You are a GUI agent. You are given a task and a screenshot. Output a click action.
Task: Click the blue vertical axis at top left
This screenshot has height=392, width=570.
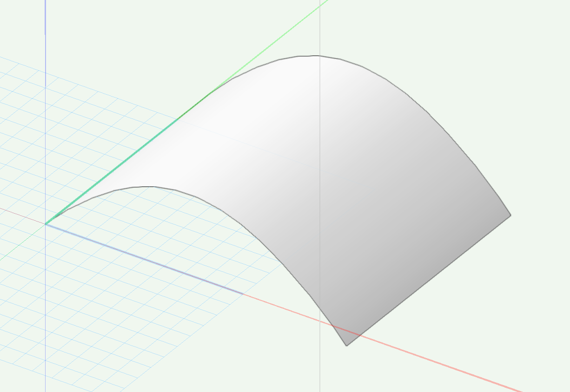coord(45,16)
